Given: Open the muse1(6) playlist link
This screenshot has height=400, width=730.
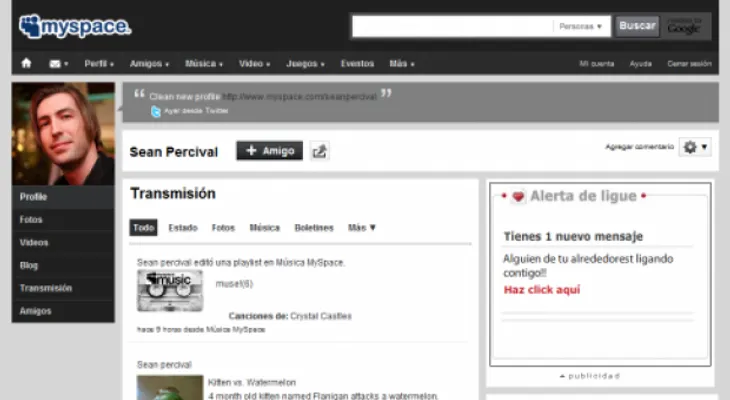Looking at the screenshot, I should click(x=234, y=284).
